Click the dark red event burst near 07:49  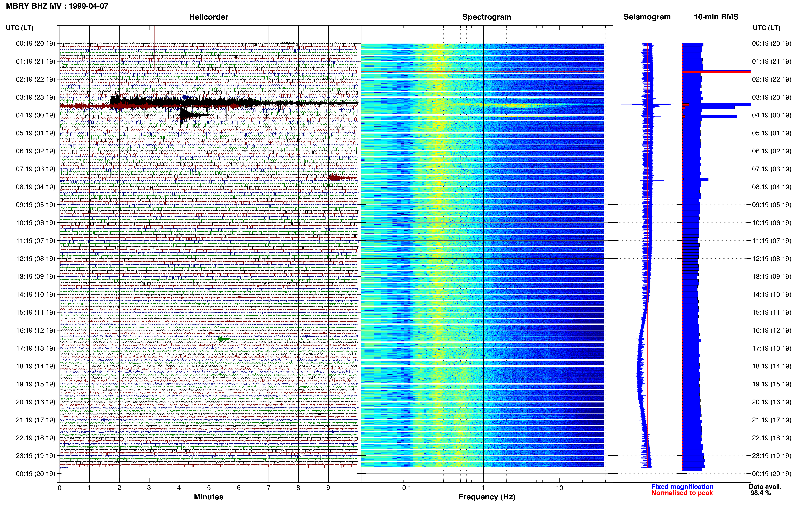pos(342,178)
